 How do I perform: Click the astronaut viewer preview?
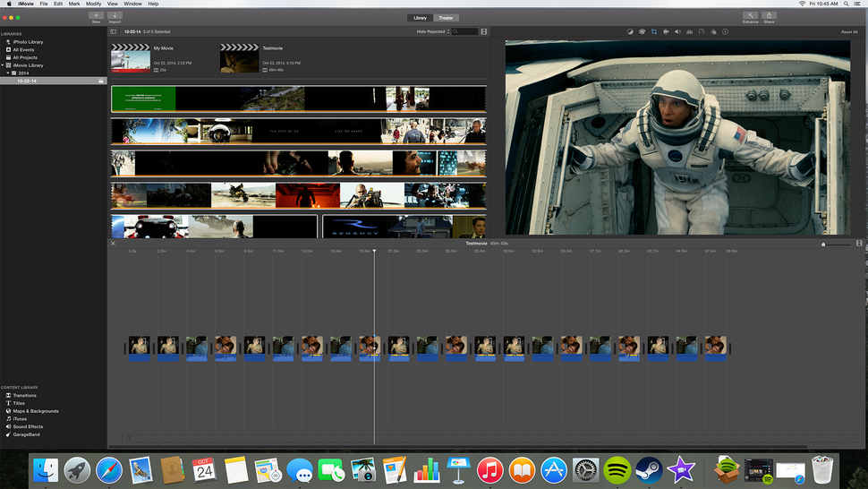click(x=677, y=137)
